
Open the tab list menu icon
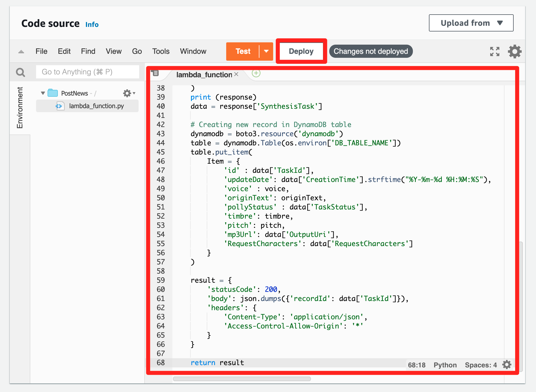coord(155,73)
